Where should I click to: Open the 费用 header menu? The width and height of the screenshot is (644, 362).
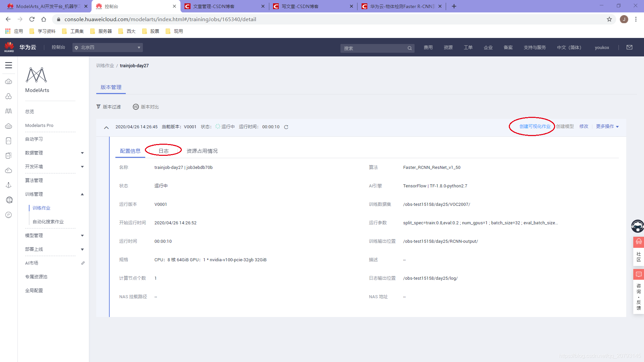point(428,47)
